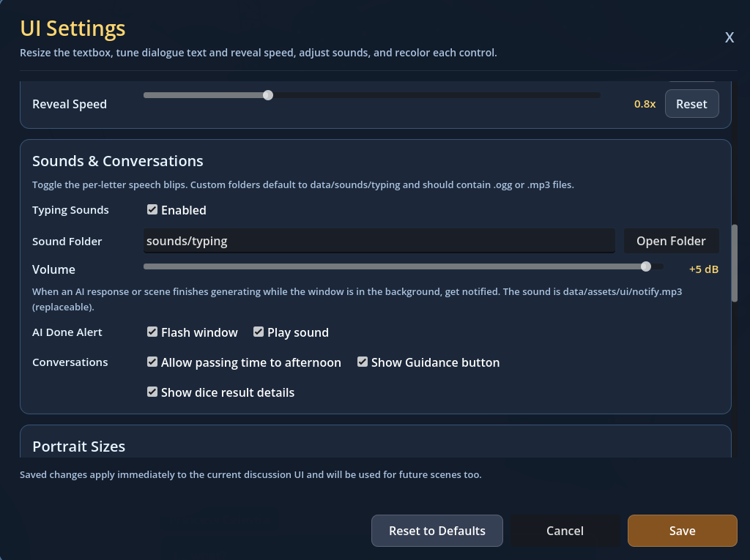Toggle the Play sound checkbox
This screenshot has width=750, height=560.
click(x=259, y=332)
